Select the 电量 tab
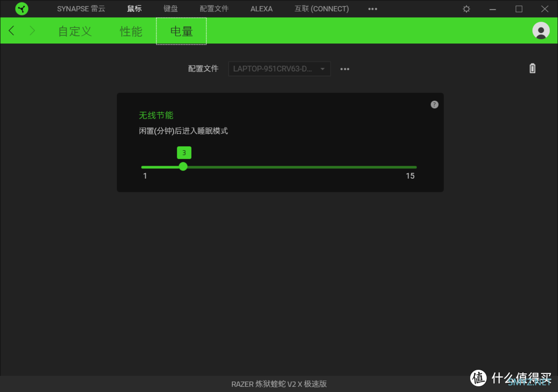Image resolution: width=558 pixels, height=392 pixels. click(181, 32)
